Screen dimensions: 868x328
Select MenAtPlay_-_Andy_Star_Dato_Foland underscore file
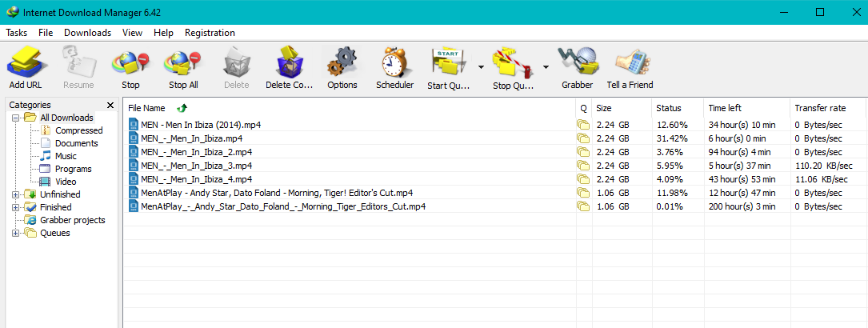(x=283, y=206)
